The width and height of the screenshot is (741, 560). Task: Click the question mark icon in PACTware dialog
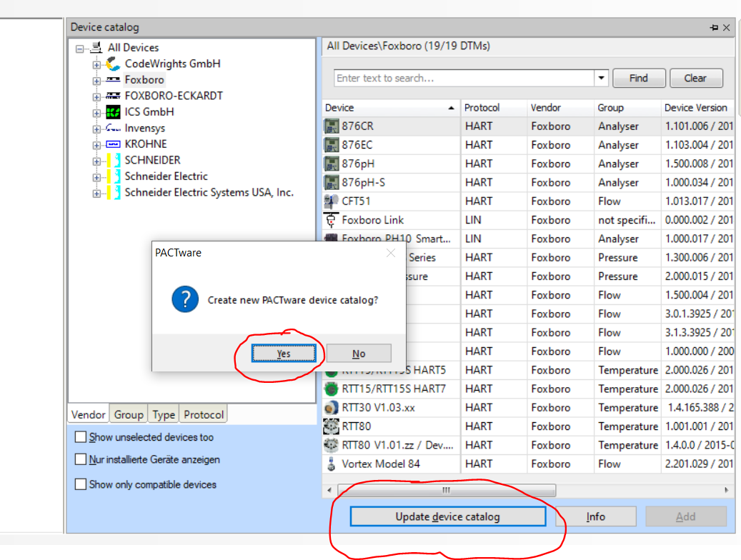[185, 299]
